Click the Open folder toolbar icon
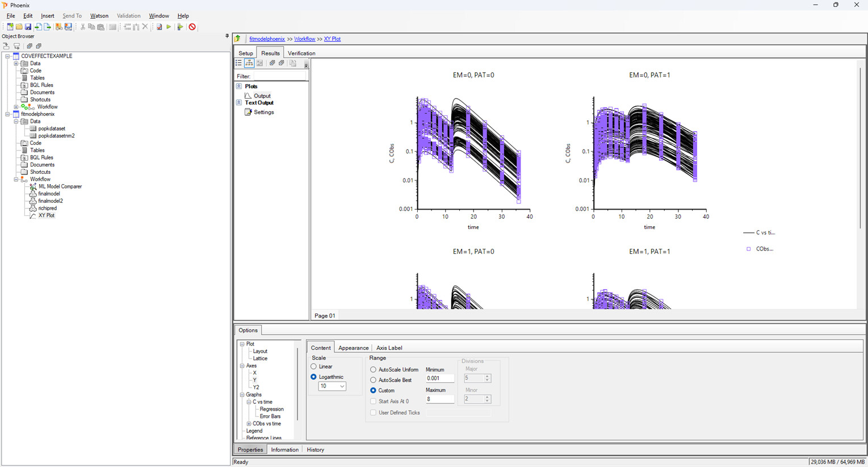 click(19, 27)
